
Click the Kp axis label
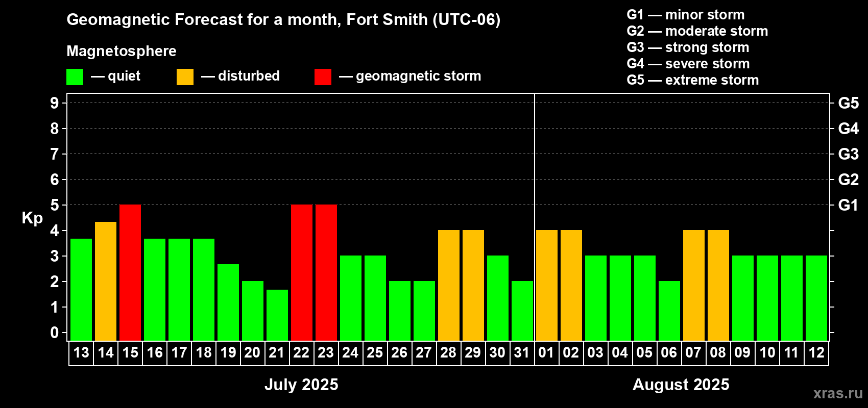(x=32, y=218)
